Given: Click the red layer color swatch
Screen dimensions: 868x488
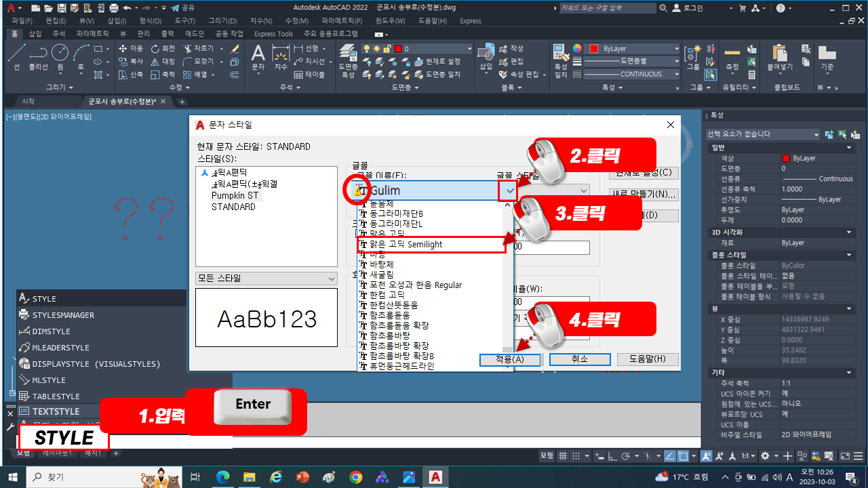Looking at the screenshot, I should [x=397, y=49].
